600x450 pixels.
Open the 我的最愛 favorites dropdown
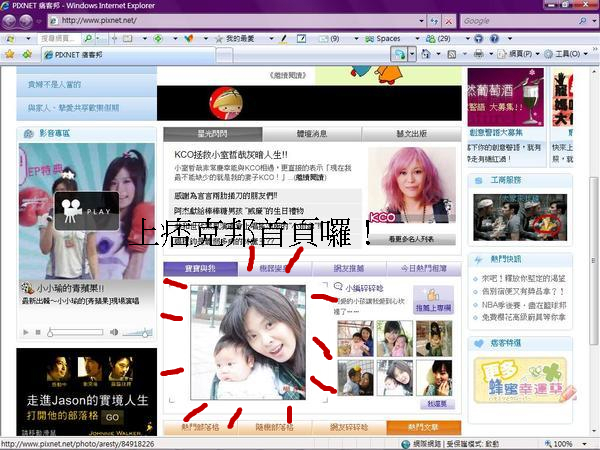point(271,39)
